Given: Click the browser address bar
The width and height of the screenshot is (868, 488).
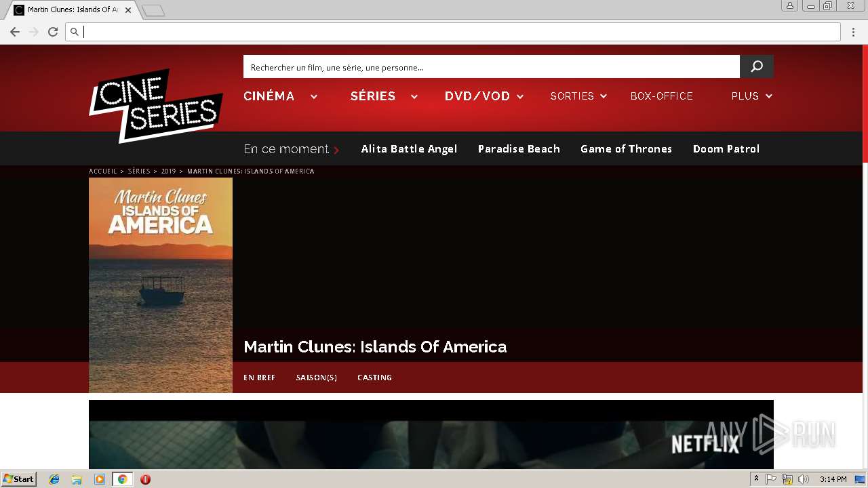Looking at the screenshot, I should 453,32.
